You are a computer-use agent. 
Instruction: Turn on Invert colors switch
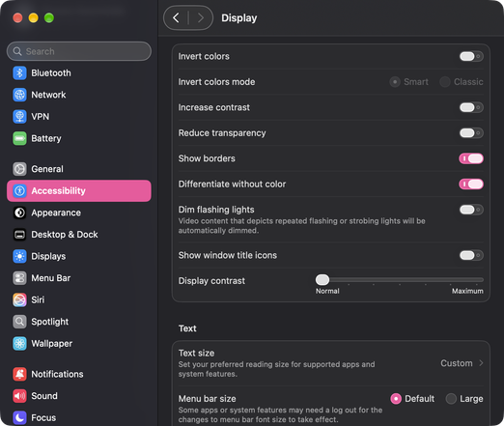(471, 56)
